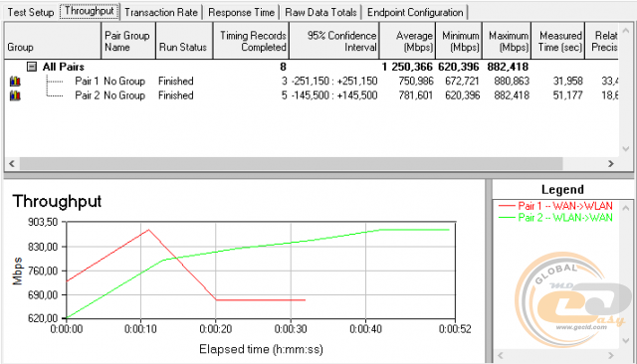Screen dimensions: 637x364
Task: Click the Relative Precision column header
Action: click(x=602, y=41)
